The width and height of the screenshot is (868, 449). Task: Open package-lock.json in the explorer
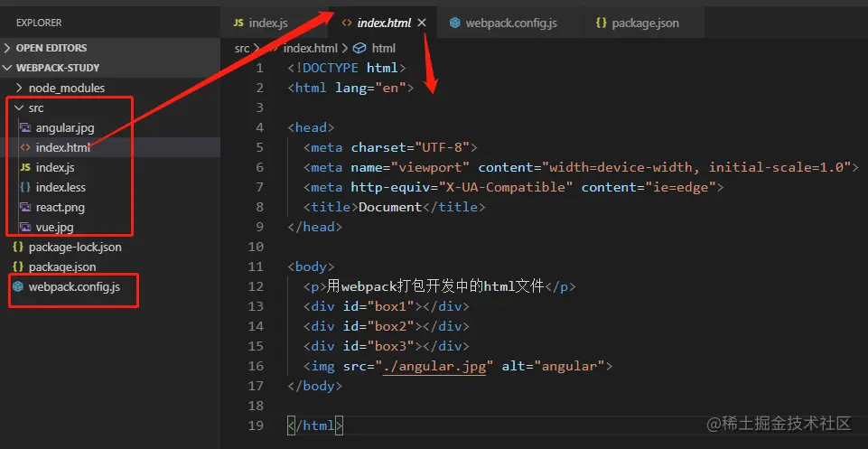click(x=111, y=247)
